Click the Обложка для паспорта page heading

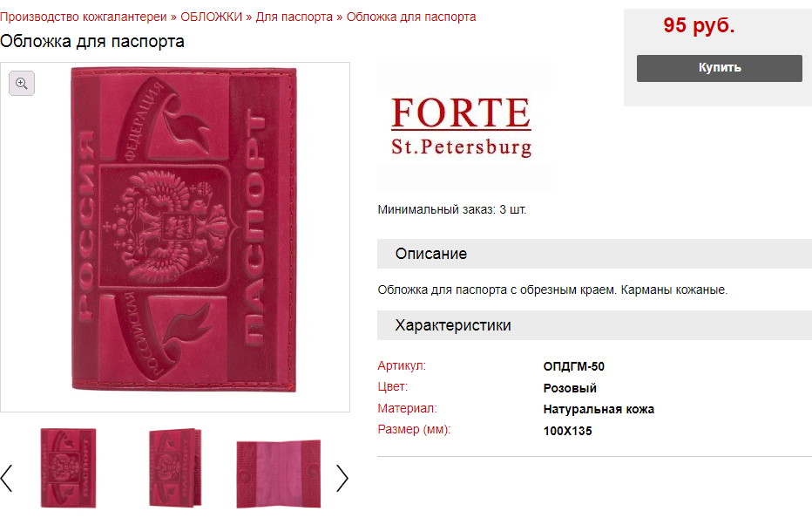tap(92, 42)
